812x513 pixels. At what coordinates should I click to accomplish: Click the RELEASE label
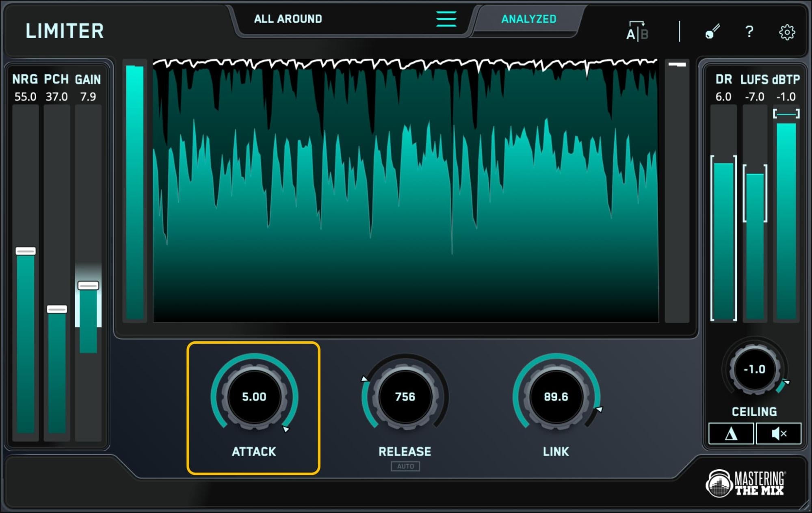coord(405,451)
